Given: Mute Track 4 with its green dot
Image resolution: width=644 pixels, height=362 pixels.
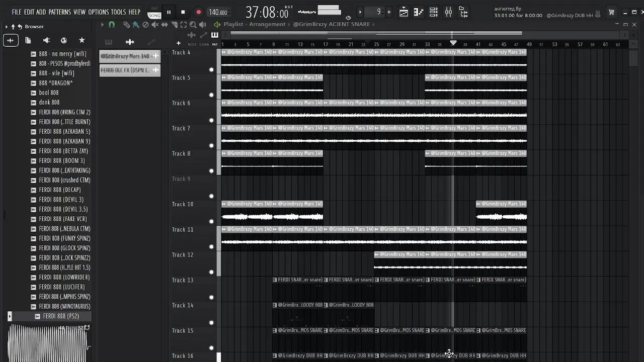Looking at the screenshot, I should (211, 69).
